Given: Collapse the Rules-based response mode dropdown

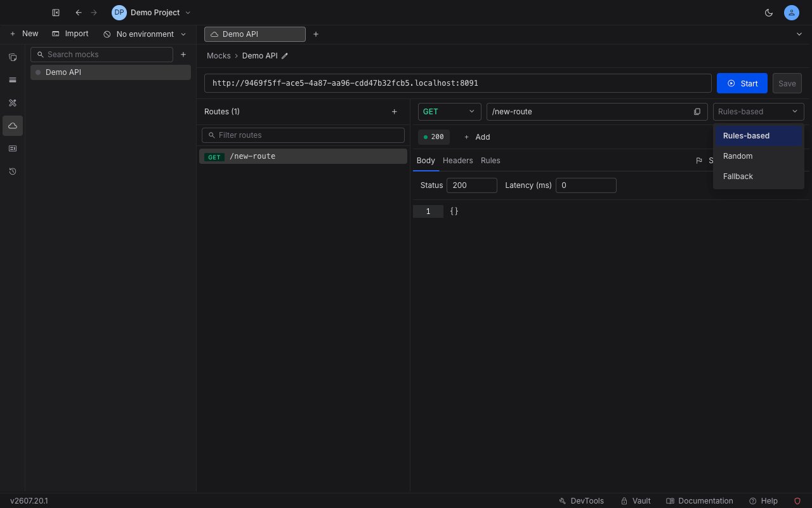Looking at the screenshot, I should 759,112.
